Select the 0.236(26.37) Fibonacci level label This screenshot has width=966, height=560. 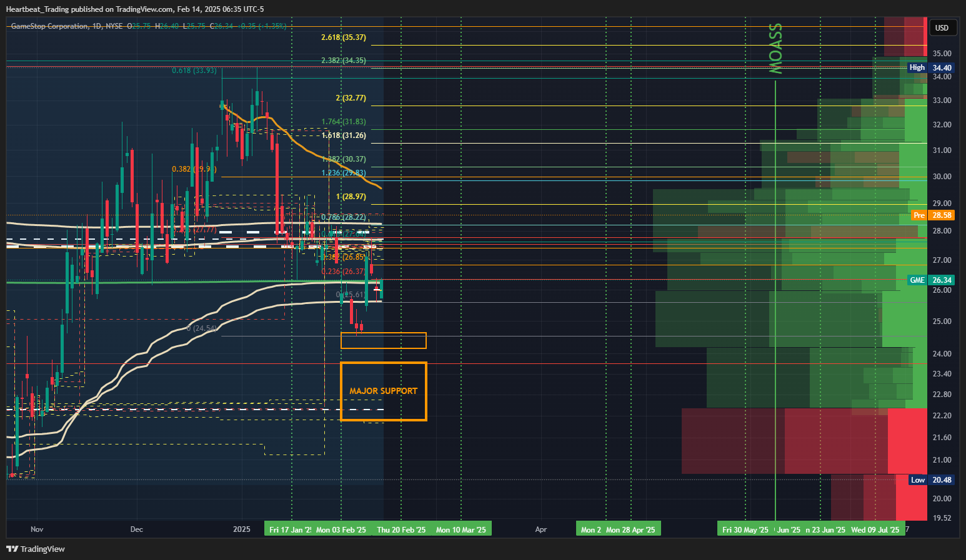(x=344, y=272)
